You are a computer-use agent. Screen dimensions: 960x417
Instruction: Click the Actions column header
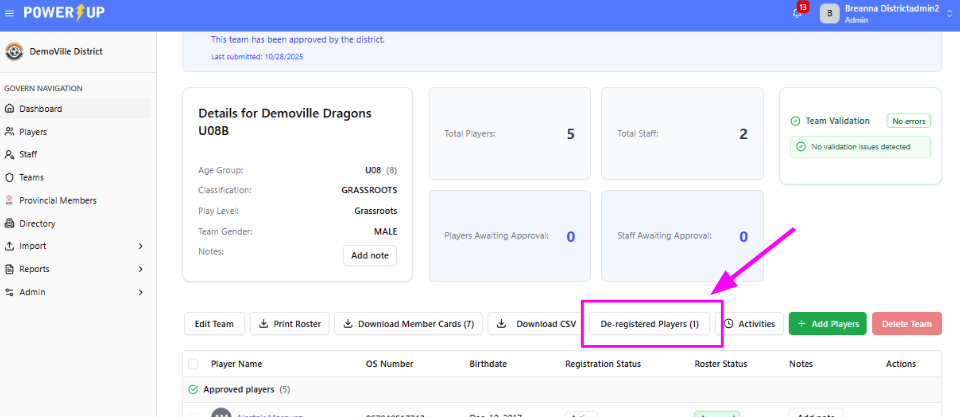901,364
